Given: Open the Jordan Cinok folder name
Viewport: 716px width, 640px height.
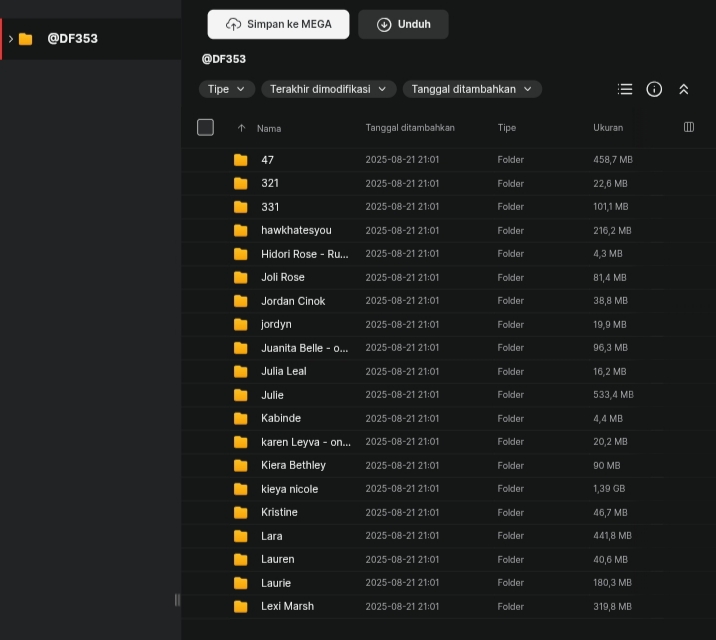Looking at the screenshot, I should click(293, 301).
